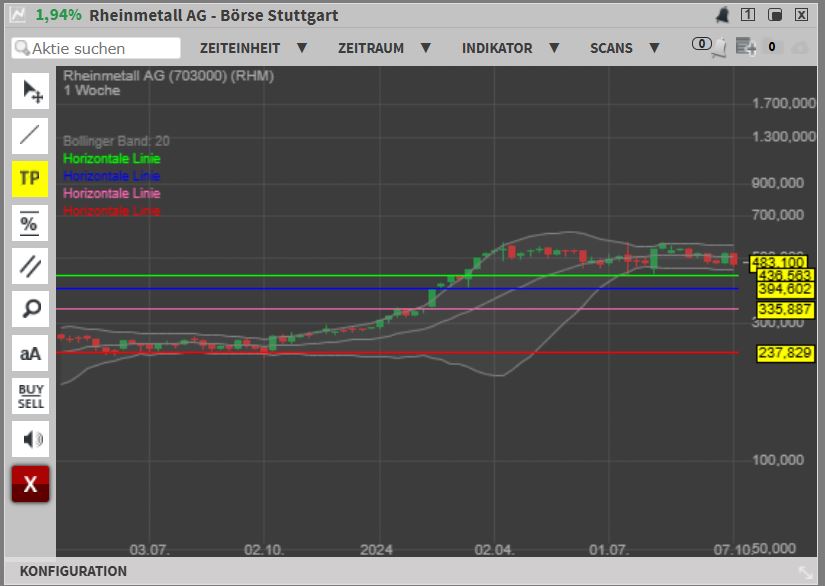Activate the magnifier zoom tool
Image resolution: width=825 pixels, height=586 pixels.
31,309
